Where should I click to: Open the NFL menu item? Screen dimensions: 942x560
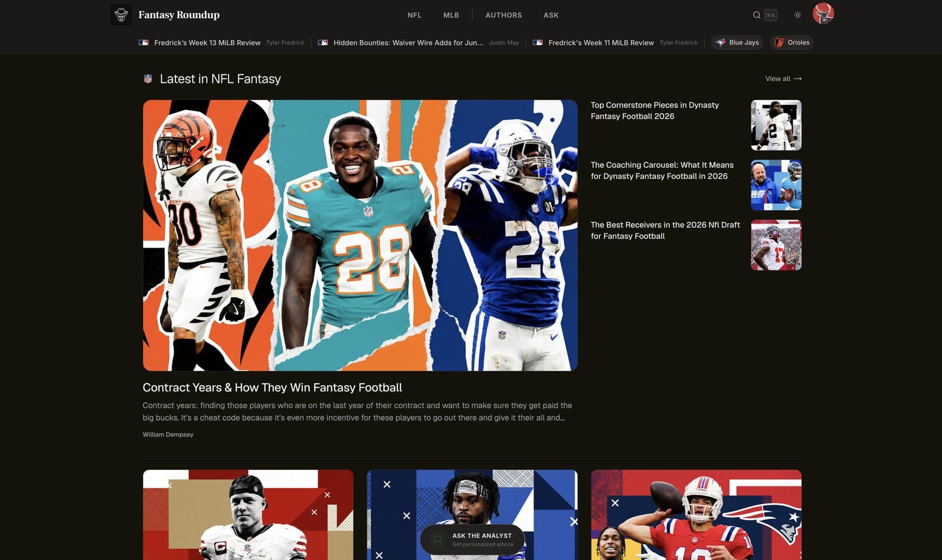pos(414,15)
